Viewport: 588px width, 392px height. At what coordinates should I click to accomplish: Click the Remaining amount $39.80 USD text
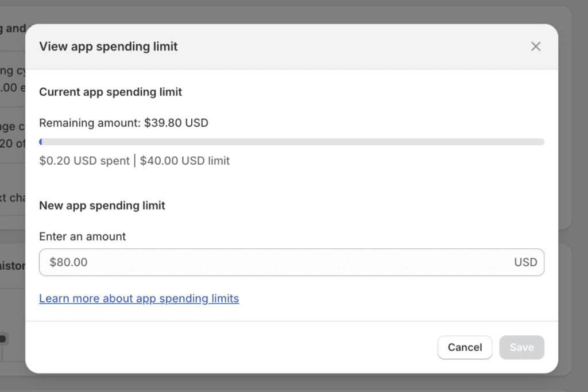[x=123, y=123]
